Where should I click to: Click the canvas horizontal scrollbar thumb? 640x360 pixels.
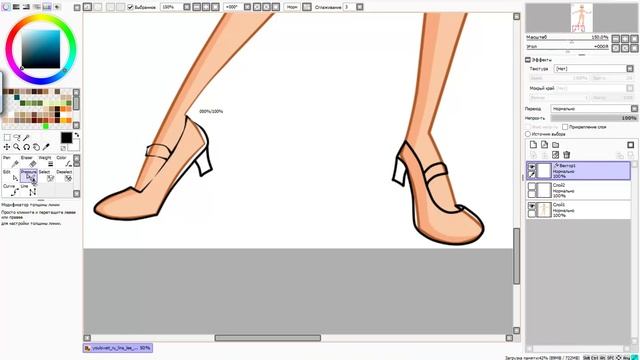coord(268,338)
